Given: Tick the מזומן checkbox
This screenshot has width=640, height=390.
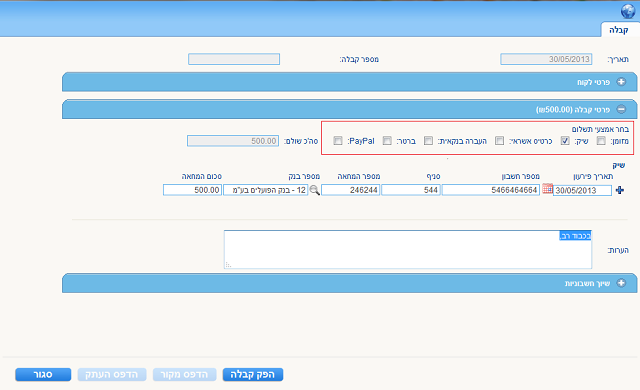Looking at the screenshot, I should pos(601,141).
